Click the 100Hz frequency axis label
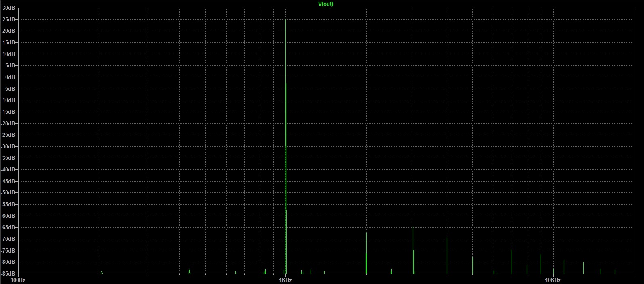Screen dimensions: 644x284 tap(18, 280)
